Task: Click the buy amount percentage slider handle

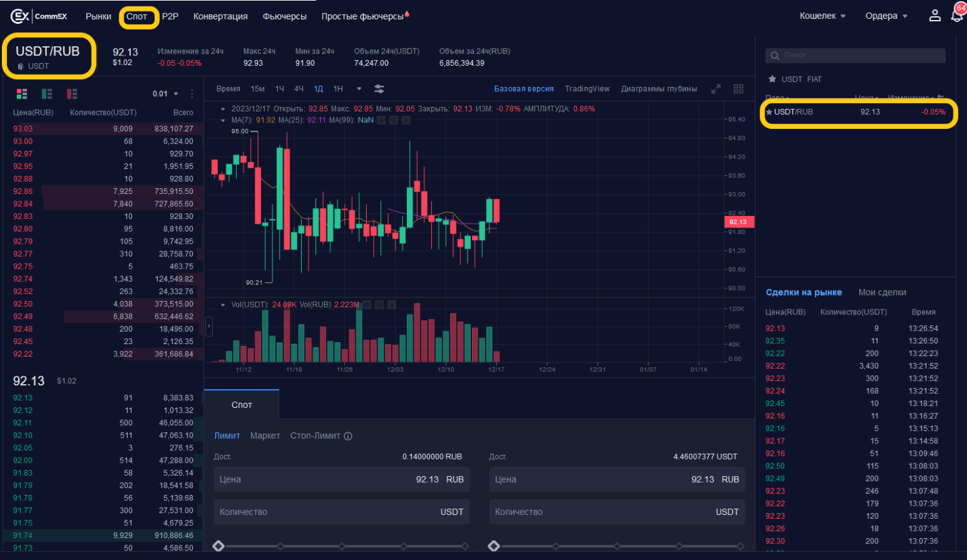Action: 219,546
